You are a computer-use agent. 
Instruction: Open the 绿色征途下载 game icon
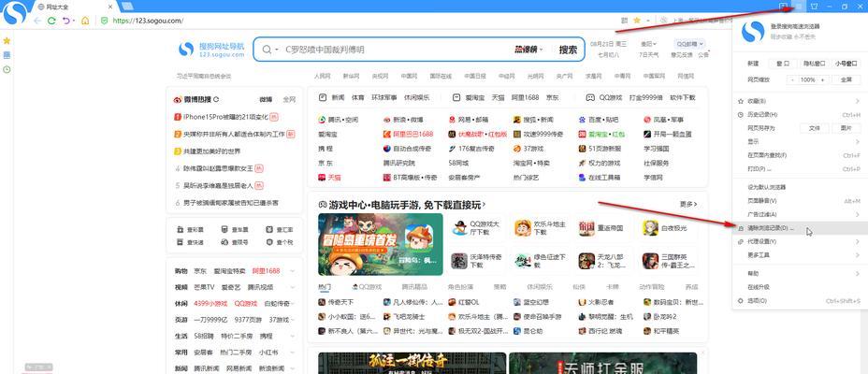[x=523, y=261]
